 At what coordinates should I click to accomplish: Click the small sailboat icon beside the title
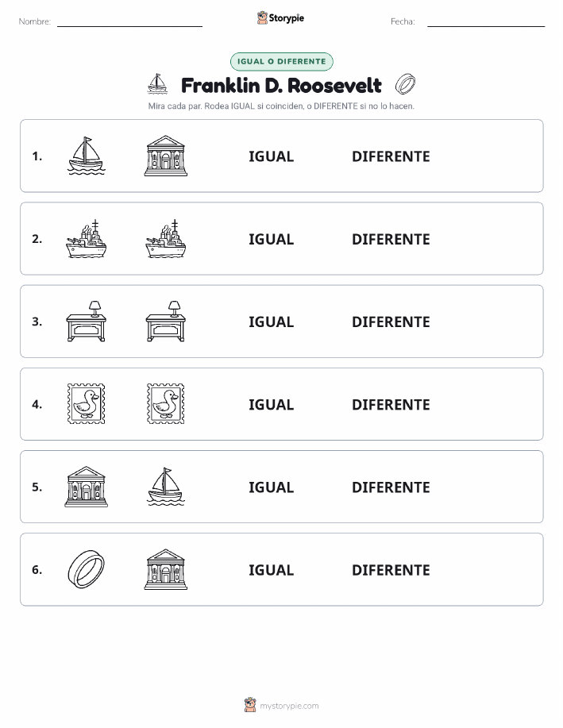point(157,83)
